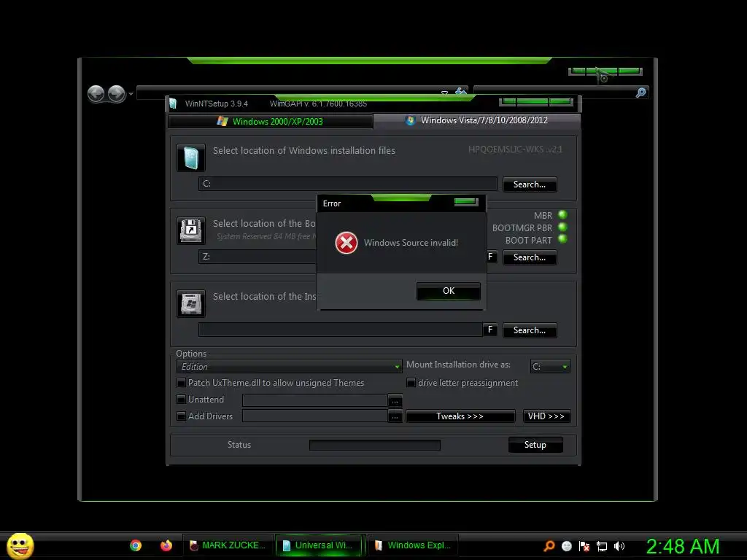Enable drive letter preassignment checkbox
This screenshot has width=747, height=560.
tap(411, 383)
